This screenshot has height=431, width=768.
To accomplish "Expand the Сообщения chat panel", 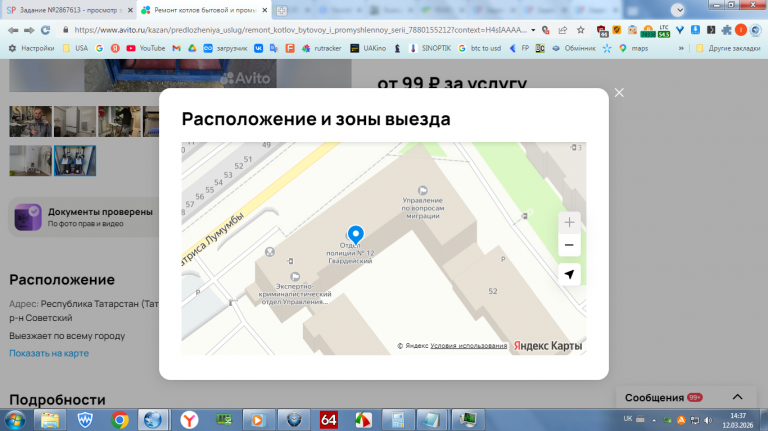I will (737, 397).
